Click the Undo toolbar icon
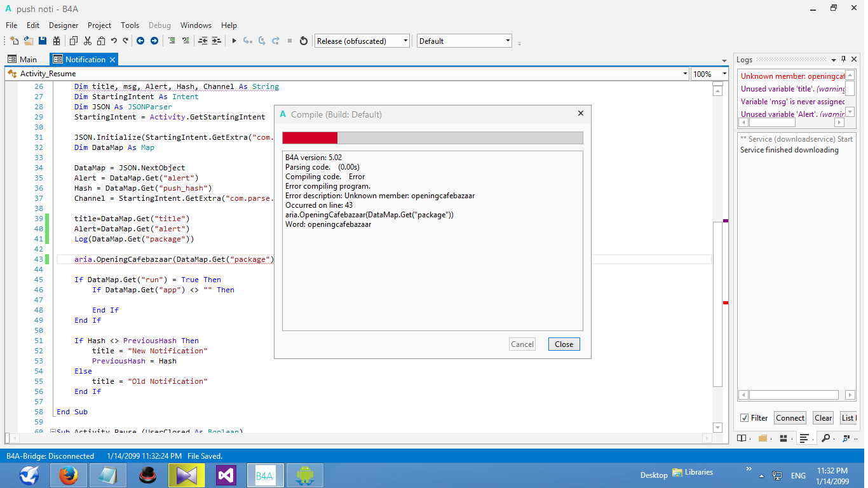The image size is (868, 488). click(114, 41)
